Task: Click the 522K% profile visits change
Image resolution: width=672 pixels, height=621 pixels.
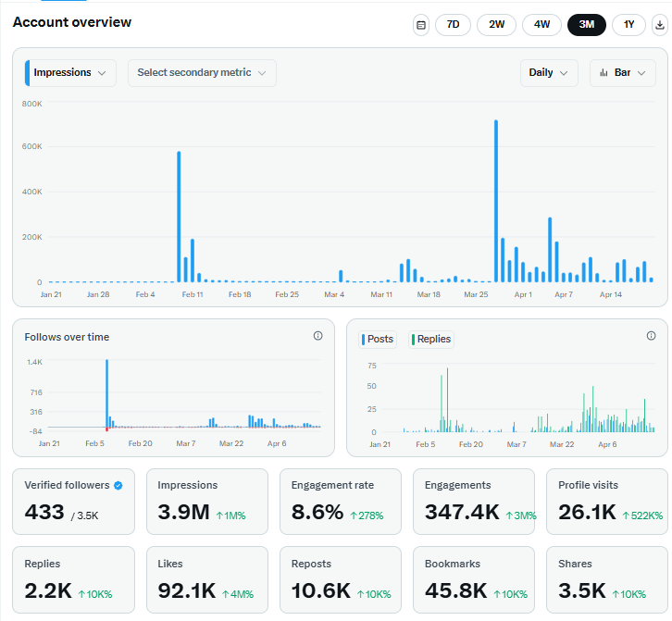Action: pos(643,515)
